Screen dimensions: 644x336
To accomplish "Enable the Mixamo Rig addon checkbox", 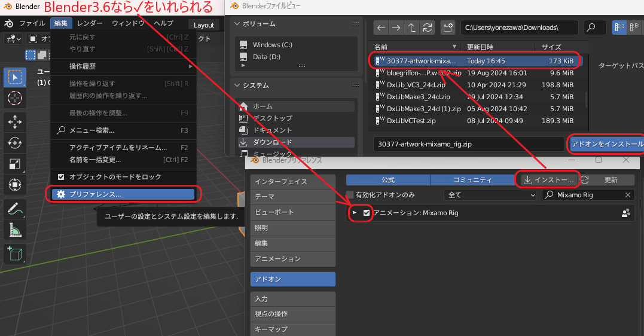I will [367, 213].
